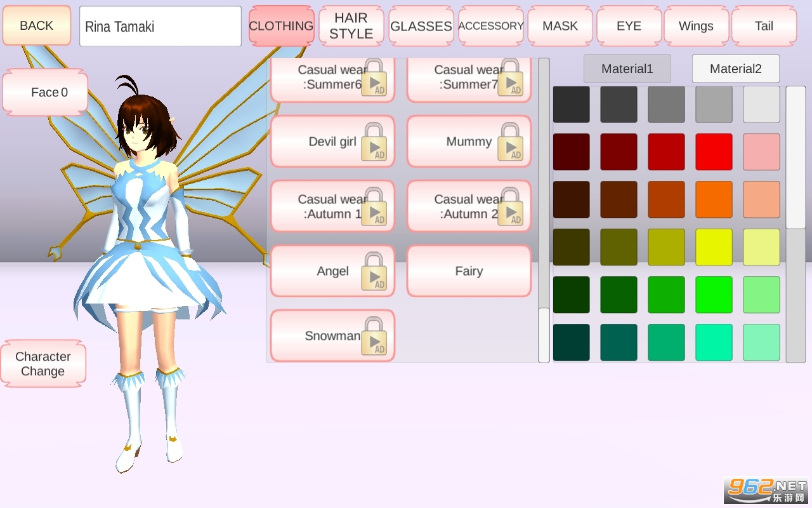The image size is (812, 508).
Task: Click the lock icon on Casual wear Autumn 1
Action: pos(374,207)
